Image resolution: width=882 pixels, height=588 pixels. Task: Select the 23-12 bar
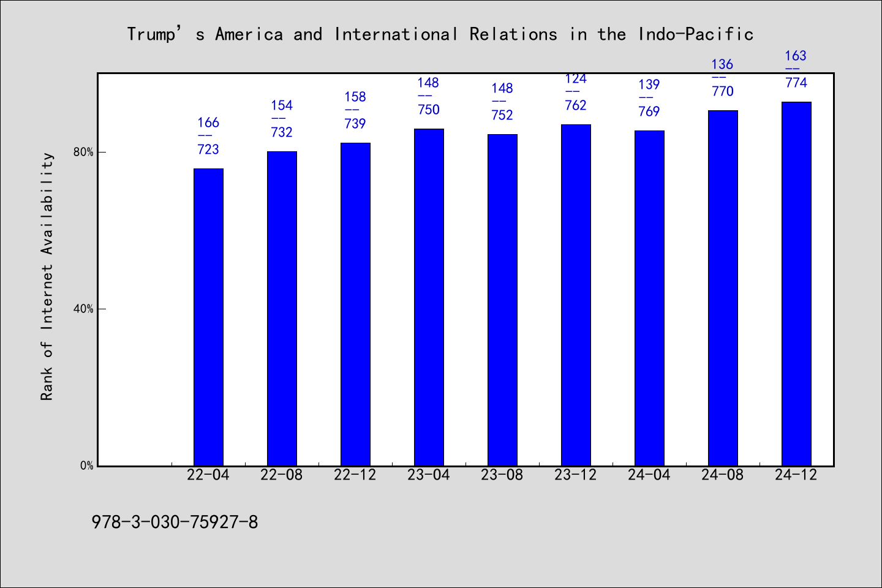click(576, 295)
